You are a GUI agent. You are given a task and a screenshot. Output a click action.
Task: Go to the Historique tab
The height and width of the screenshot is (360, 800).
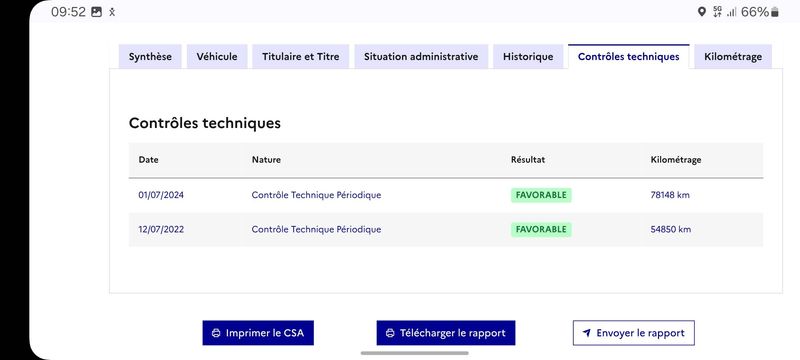528,57
